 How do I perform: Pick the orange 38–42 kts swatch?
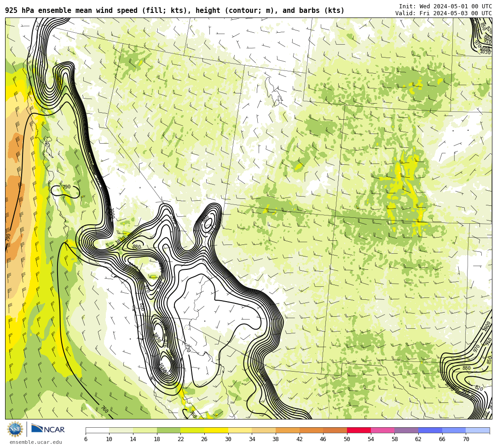tap(288, 430)
